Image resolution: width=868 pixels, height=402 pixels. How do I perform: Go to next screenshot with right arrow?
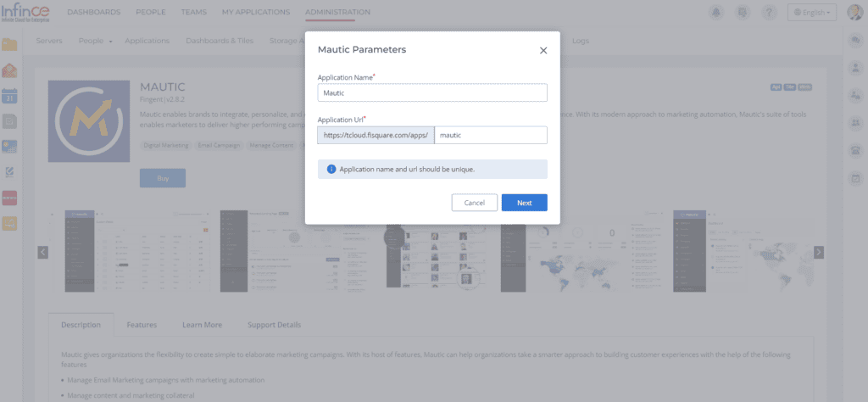(819, 253)
